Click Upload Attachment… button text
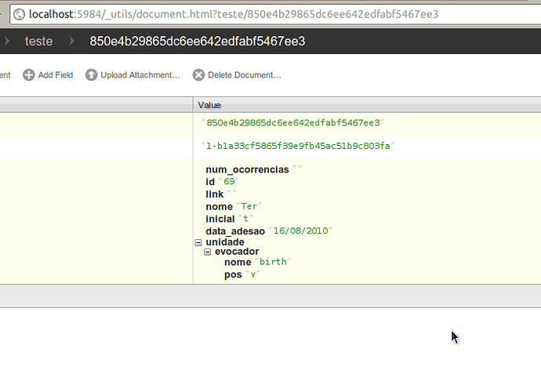Screen dimensions: 541x392 coord(140,75)
